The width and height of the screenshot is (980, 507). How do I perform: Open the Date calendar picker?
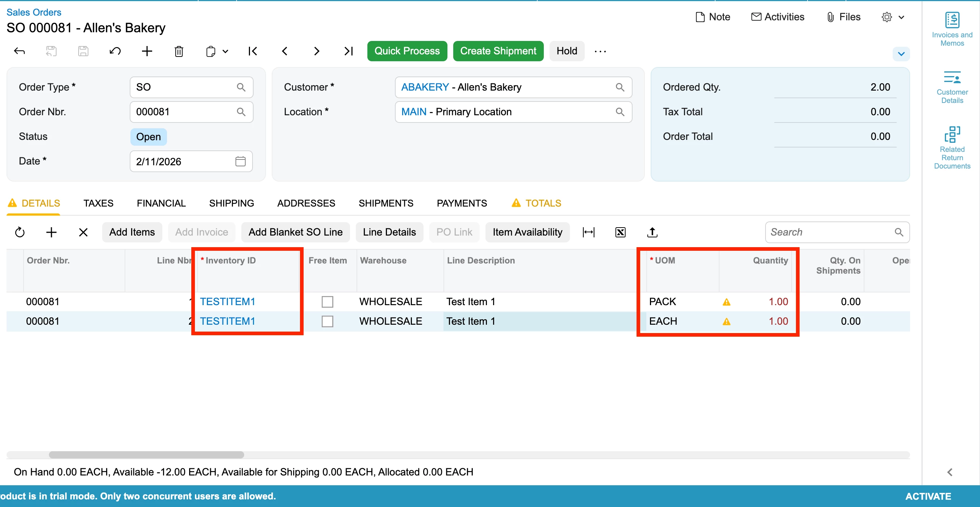click(x=241, y=161)
